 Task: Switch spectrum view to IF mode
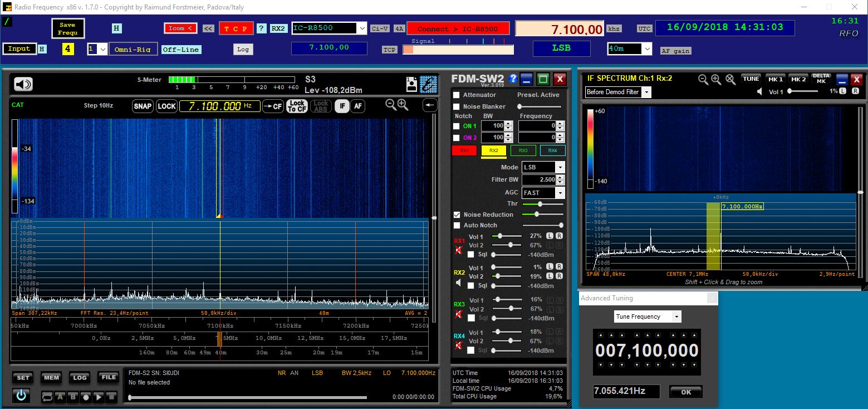pyautogui.click(x=342, y=106)
